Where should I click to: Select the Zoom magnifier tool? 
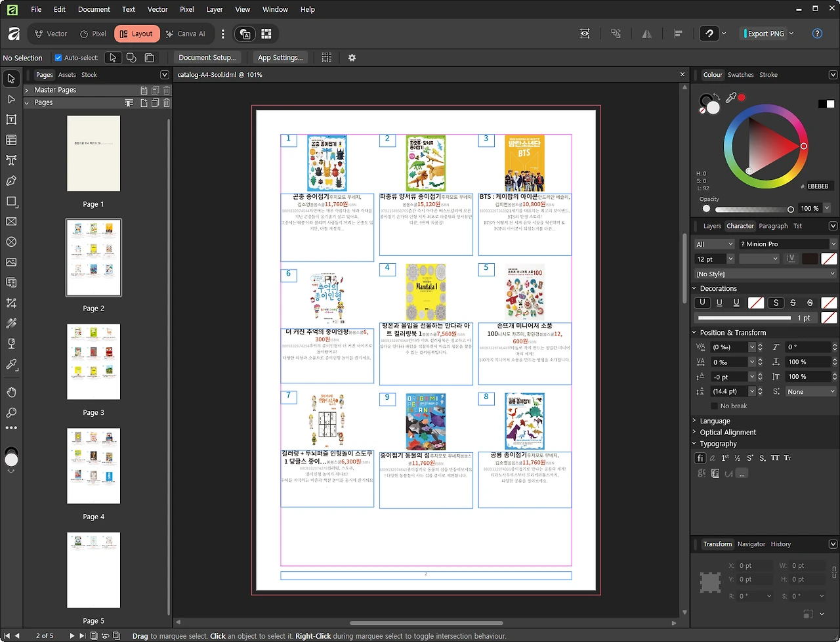11,413
